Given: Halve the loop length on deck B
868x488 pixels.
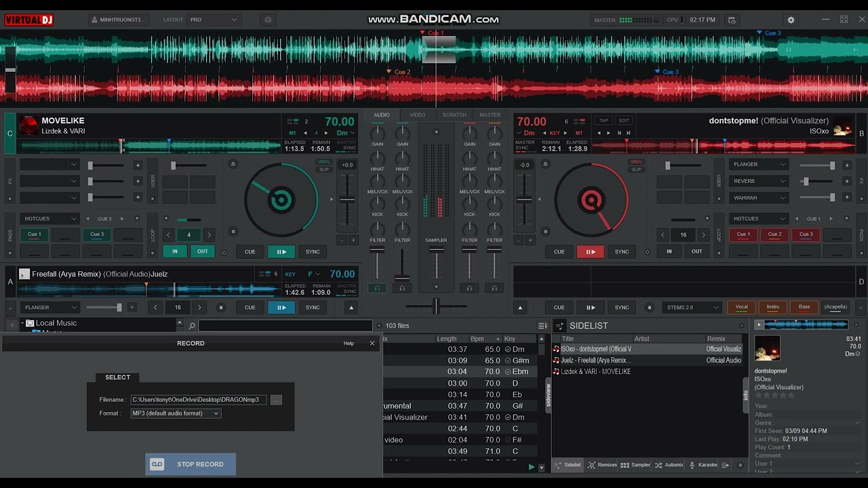Looking at the screenshot, I should (x=663, y=235).
